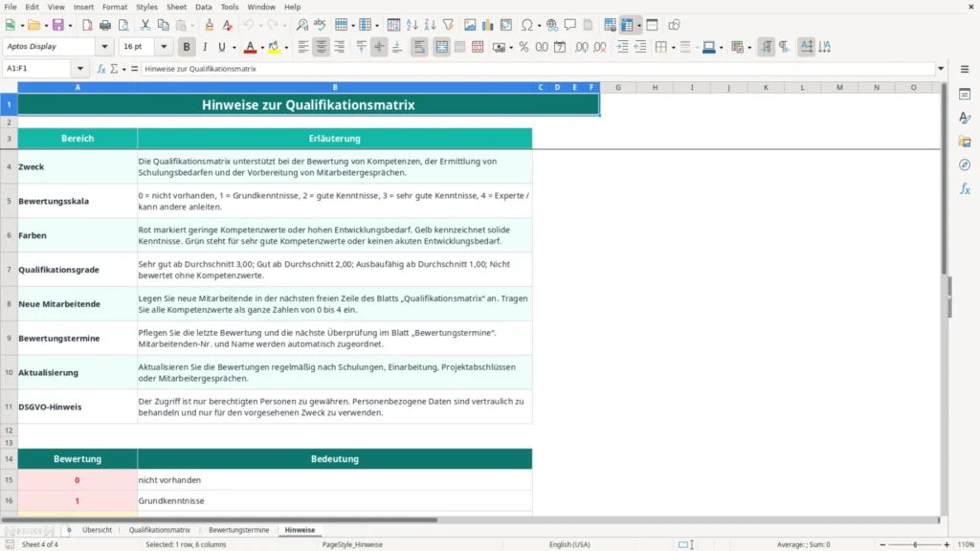Click the Format as Date icon
Screen dimensions: 980x551
coord(560,47)
